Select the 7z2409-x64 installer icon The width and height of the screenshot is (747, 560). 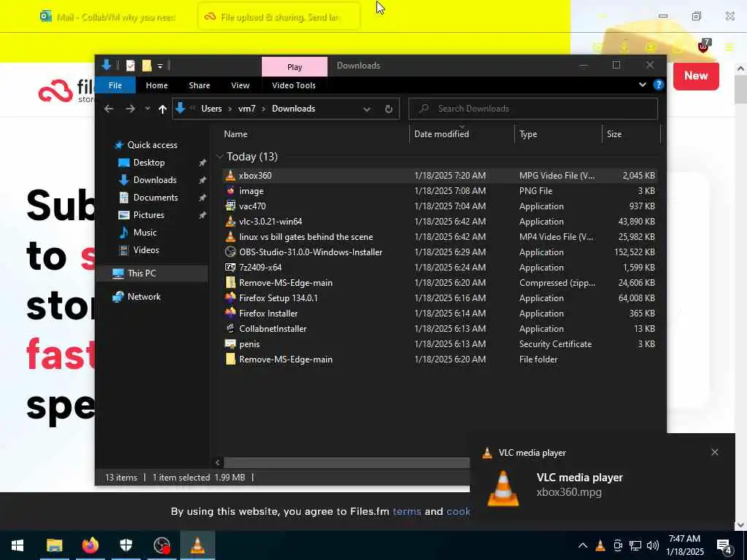point(231,267)
